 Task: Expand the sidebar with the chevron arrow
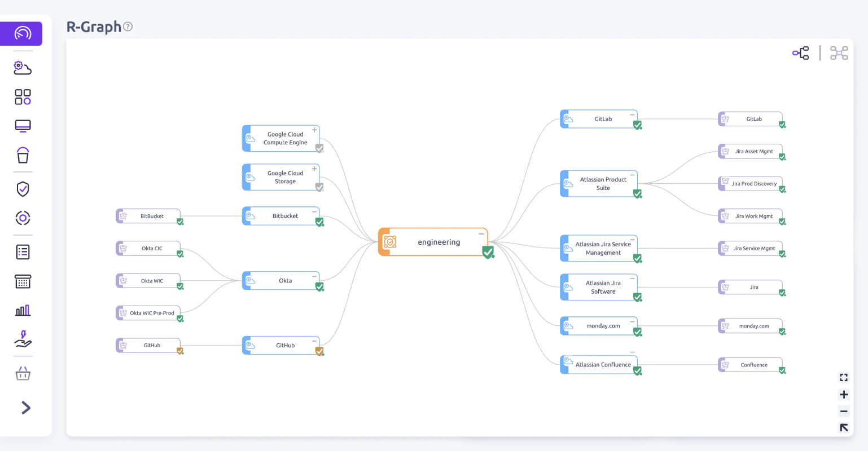tap(25, 408)
